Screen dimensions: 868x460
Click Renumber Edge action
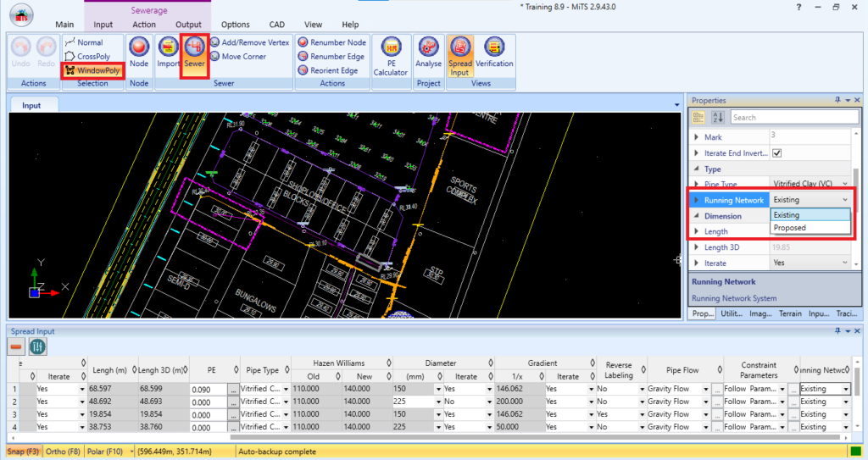[331, 57]
